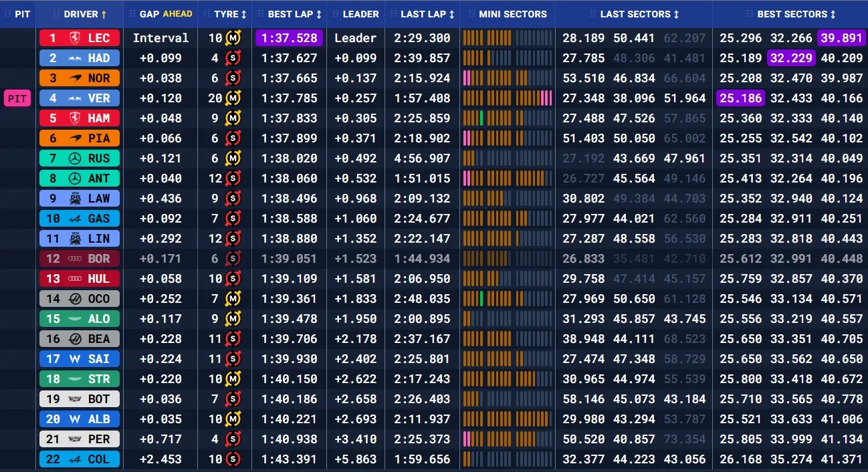
Task: Click HAD's purple best sector 32.229
Action: click(x=791, y=58)
